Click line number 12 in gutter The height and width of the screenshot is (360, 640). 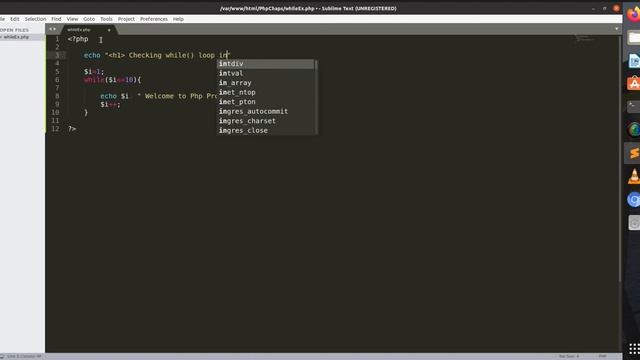click(56, 129)
